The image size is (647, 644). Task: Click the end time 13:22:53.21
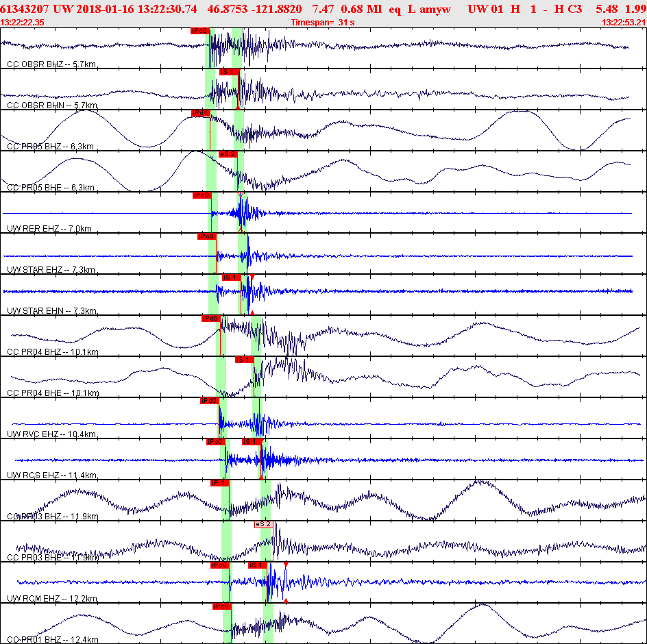click(624, 23)
